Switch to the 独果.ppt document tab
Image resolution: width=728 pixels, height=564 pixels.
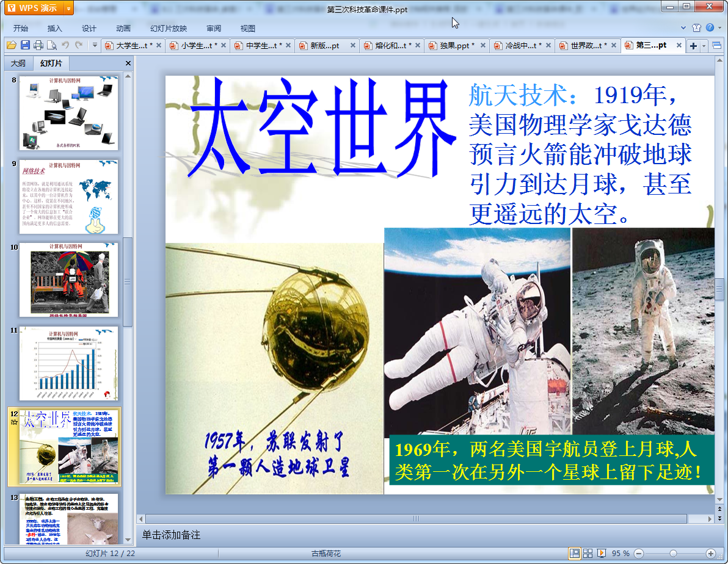tap(453, 46)
